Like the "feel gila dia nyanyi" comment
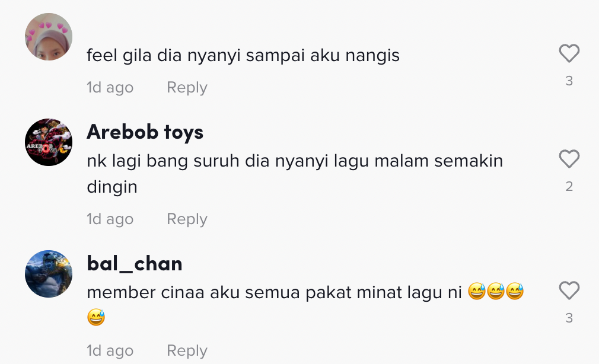Image resolution: width=599 pixels, height=364 pixels. 569,55
